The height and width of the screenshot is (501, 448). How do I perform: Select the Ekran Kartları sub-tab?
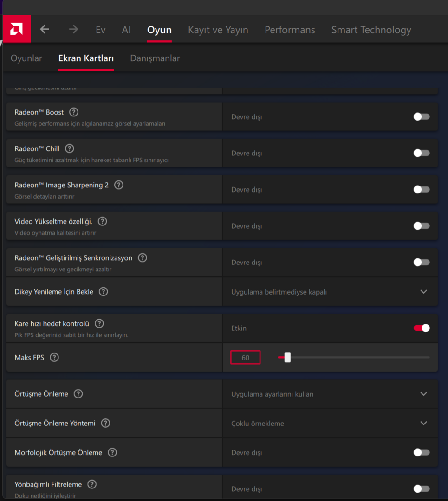(86, 58)
